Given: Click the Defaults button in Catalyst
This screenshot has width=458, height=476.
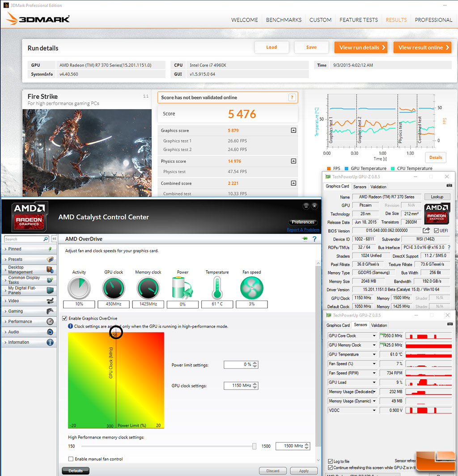Looking at the screenshot, I should (76, 471).
